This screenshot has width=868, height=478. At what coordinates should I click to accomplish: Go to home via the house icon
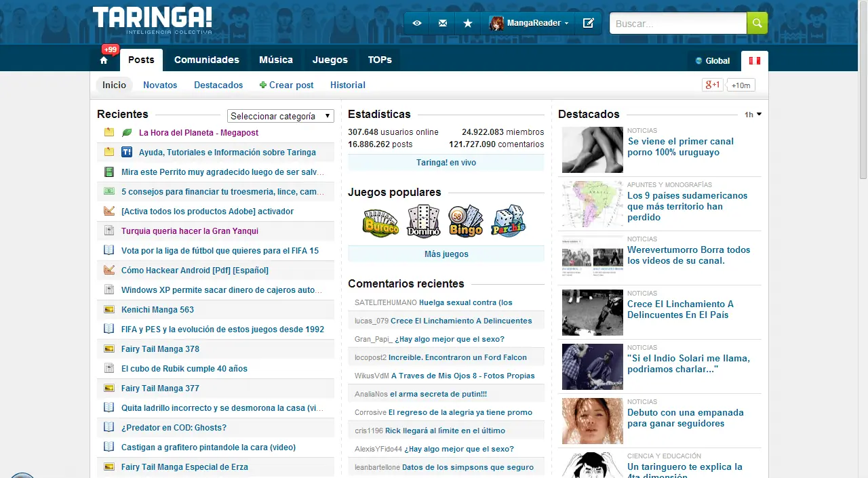[x=104, y=60]
